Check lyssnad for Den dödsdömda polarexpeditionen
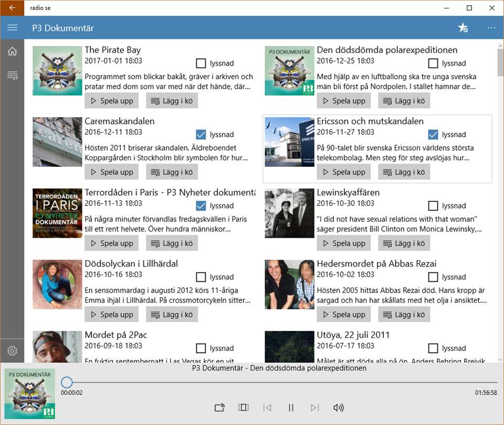 [x=433, y=63]
